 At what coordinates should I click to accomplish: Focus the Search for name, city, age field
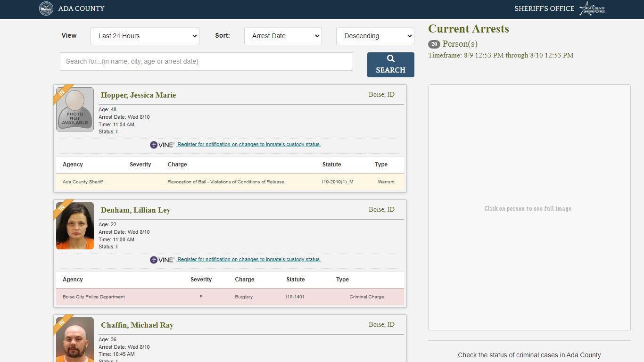tap(206, 61)
